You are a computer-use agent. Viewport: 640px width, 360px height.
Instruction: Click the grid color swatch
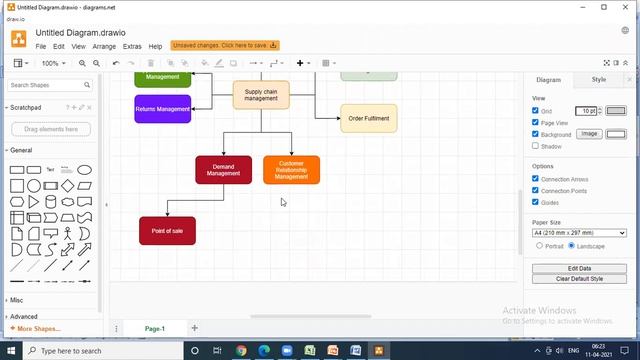pos(616,111)
